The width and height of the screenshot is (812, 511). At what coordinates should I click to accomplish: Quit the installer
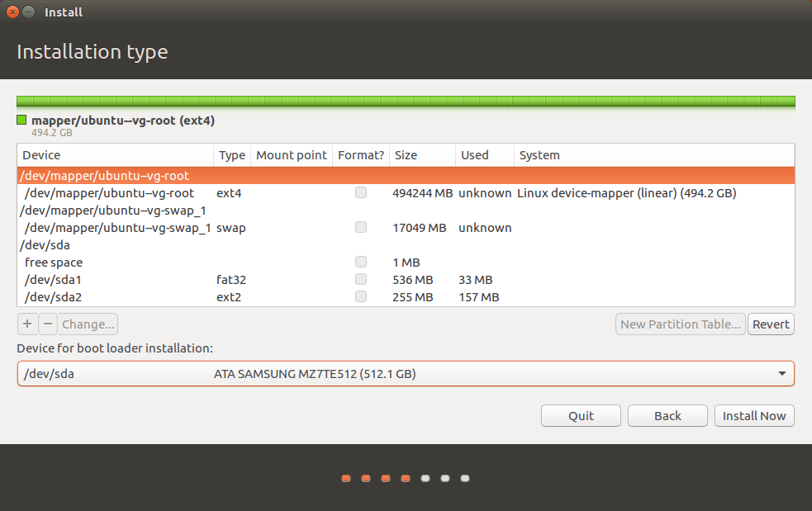[x=581, y=416]
